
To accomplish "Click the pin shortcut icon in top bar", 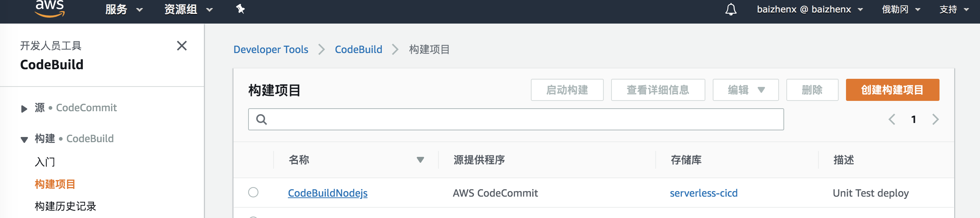I will click(x=240, y=9).
